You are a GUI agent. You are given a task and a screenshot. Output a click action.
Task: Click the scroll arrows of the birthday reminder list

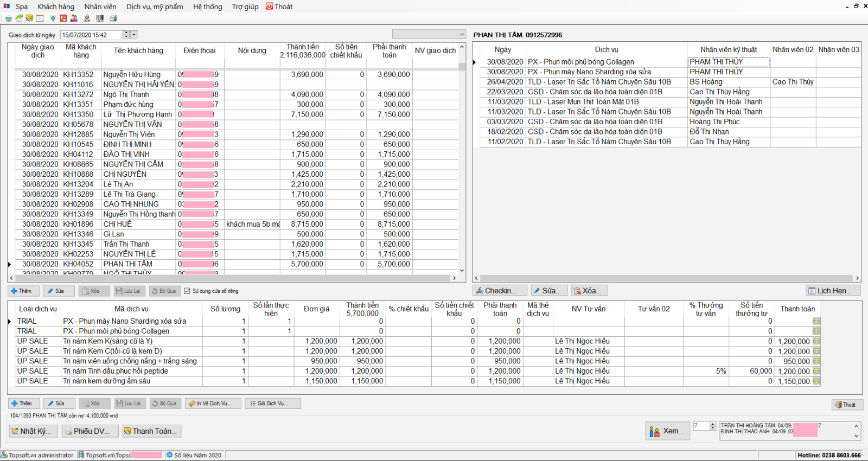pyautogui.click(x=857, y=431)
